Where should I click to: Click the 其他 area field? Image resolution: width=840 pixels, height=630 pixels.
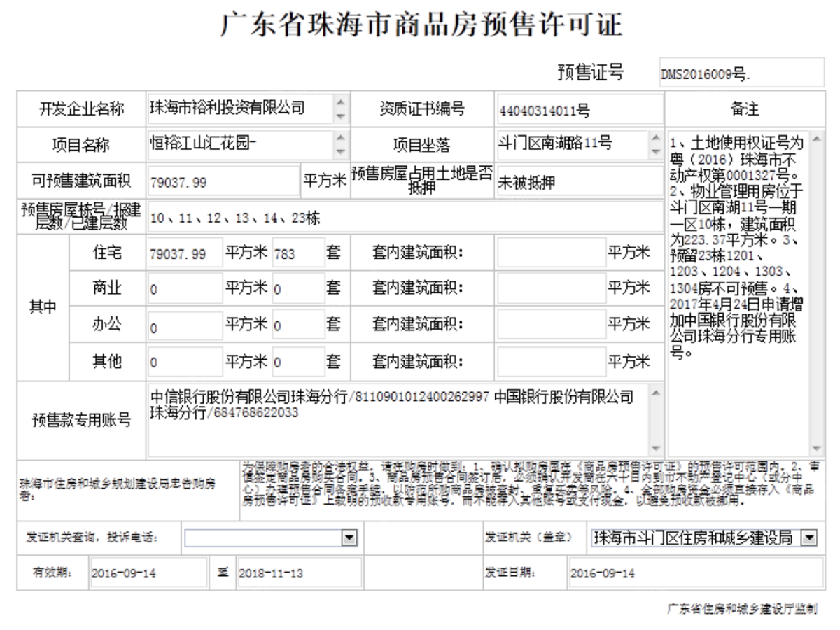point(185,363)
